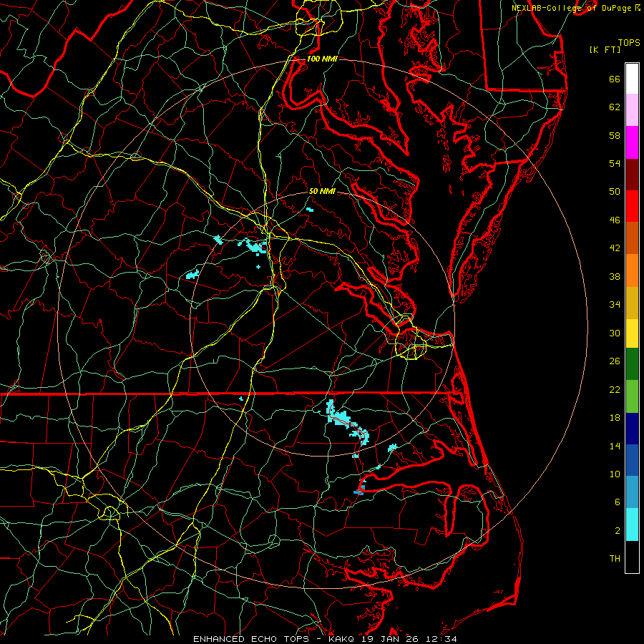Click the '22' legend value label
This screenshot has width=644, height=644.
(615, 389)
